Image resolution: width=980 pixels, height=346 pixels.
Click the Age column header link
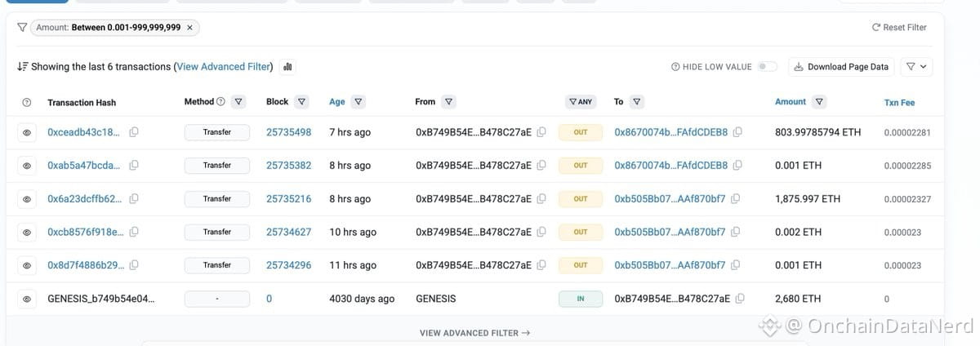336,102
